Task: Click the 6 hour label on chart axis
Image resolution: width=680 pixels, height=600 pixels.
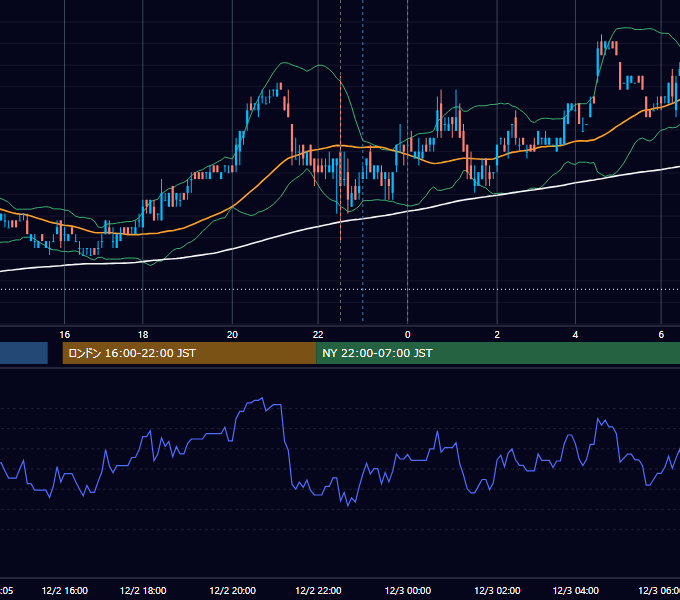Action: (x=661, y=335)
